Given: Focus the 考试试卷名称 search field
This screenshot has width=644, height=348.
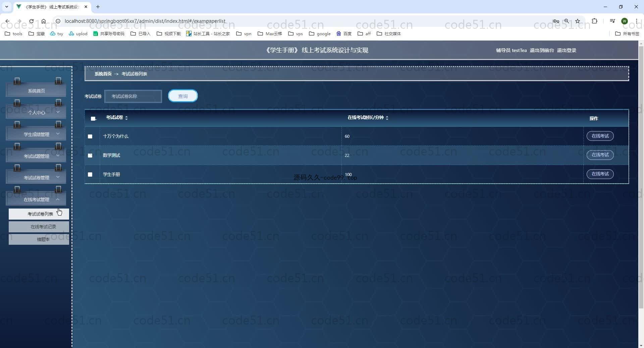Looking at the screenshot, I should coord(133,96).
